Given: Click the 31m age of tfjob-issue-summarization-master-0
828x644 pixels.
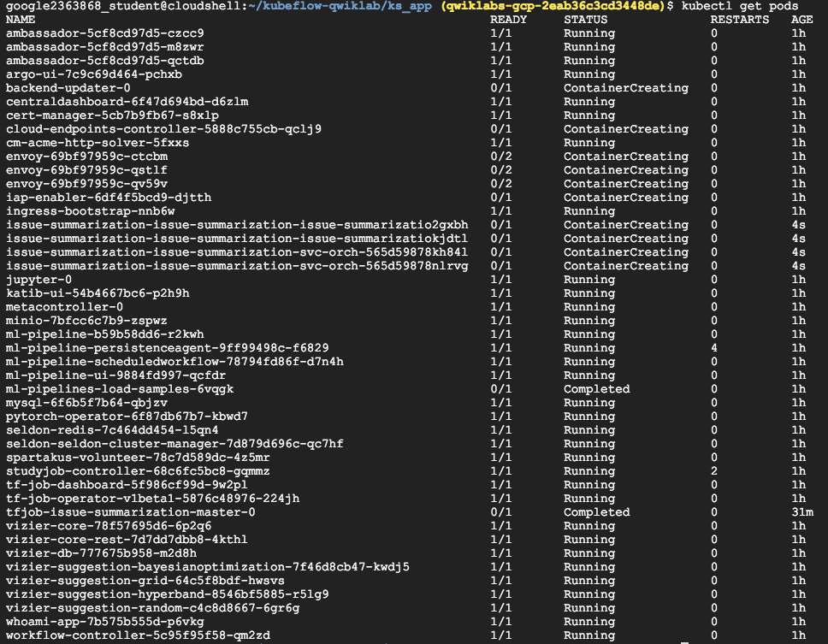Looking at the screenshot, I should click(x=801, y=512).
